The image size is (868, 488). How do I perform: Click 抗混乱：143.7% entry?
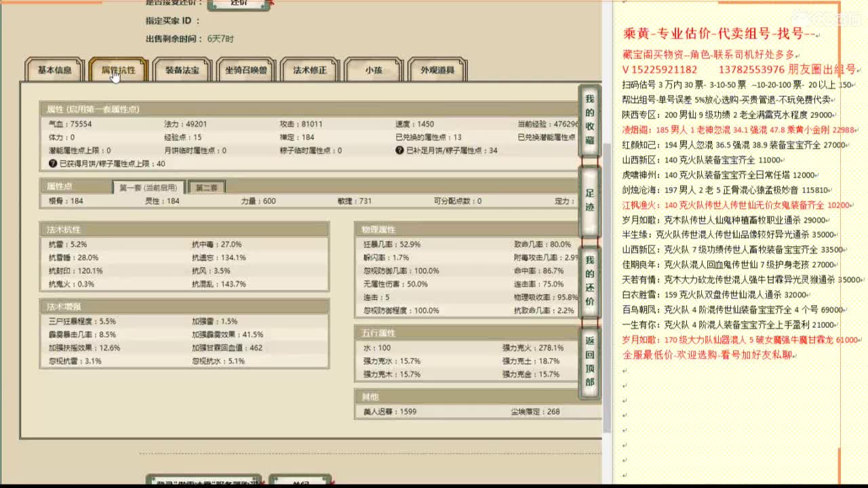point(219,284)
